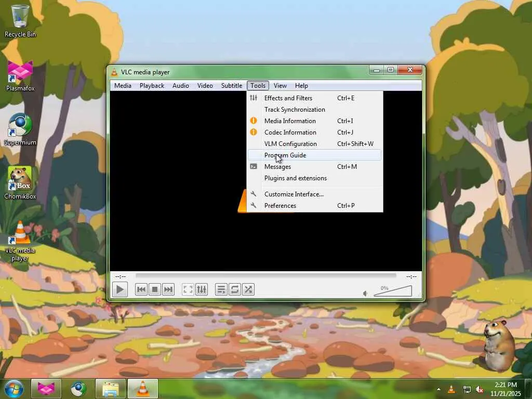The height and width of the screenshot is (399, 532).
Task: Select the ChomikBox desktop shortcut
Action: coord(20,183)
